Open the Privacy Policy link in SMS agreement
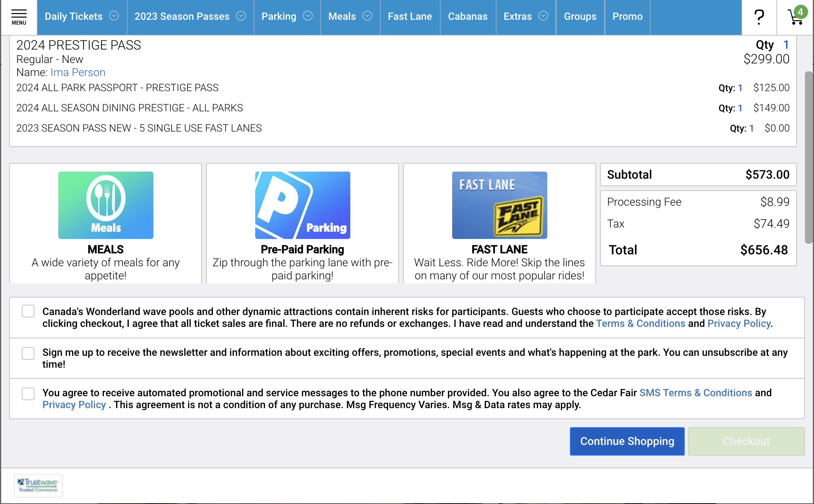 click(74, 405)
